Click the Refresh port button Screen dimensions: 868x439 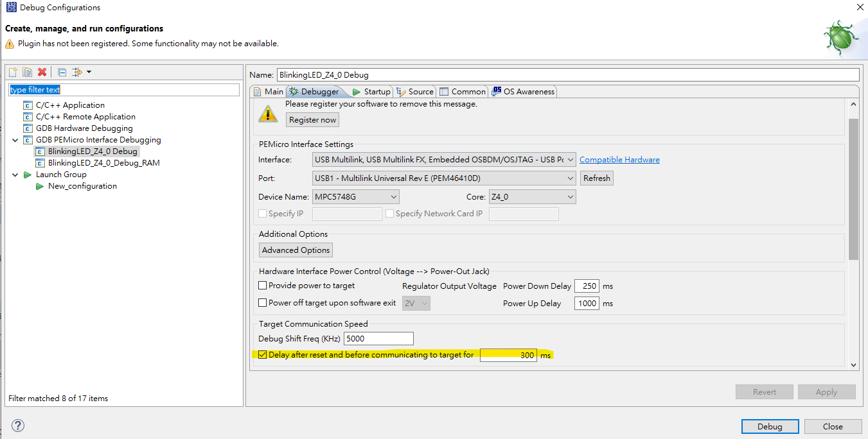coord(597,178)
